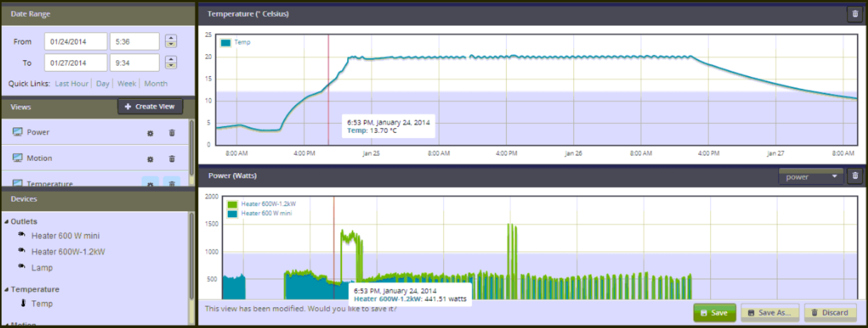Toggle Heater 600W-1.2kW legend series
Image resolution: width=868 pixels, height=328 pixels.
coord(262,204)
